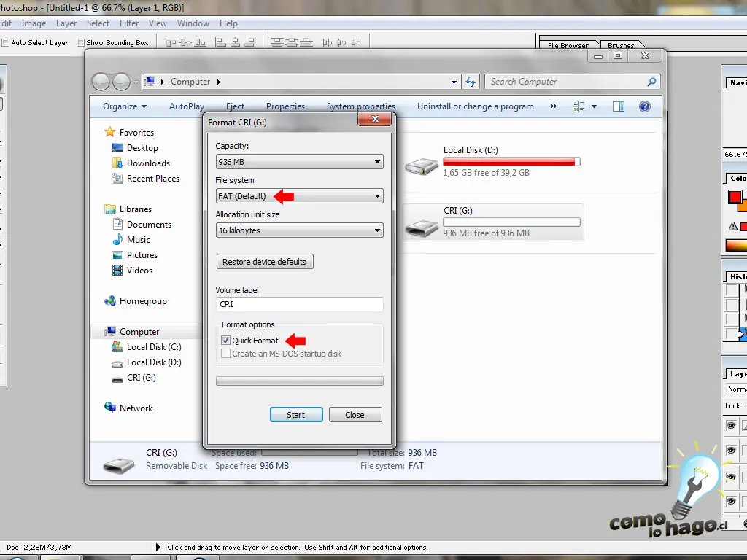The image size is (747, 560).
Task: Open the Capacity dropdown showing 936 MB
Action: [x=299, y=162]
